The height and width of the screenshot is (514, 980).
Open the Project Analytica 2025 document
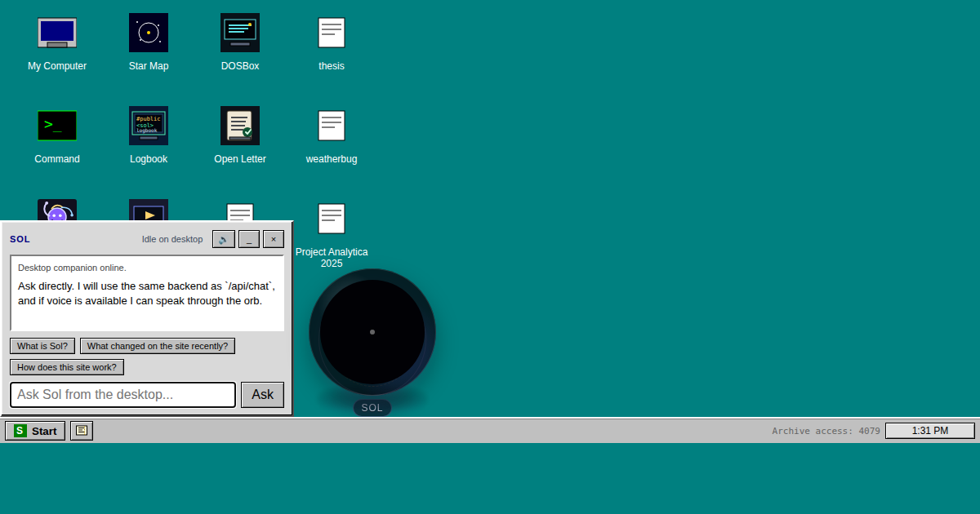pyautogui.click(x=332, y=219)
